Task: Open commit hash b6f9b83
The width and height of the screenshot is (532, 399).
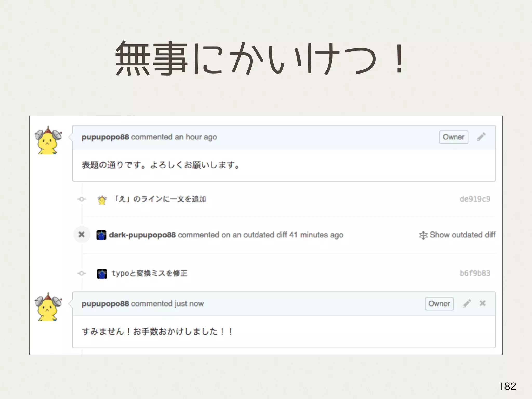Action: (x=475, y=273)
